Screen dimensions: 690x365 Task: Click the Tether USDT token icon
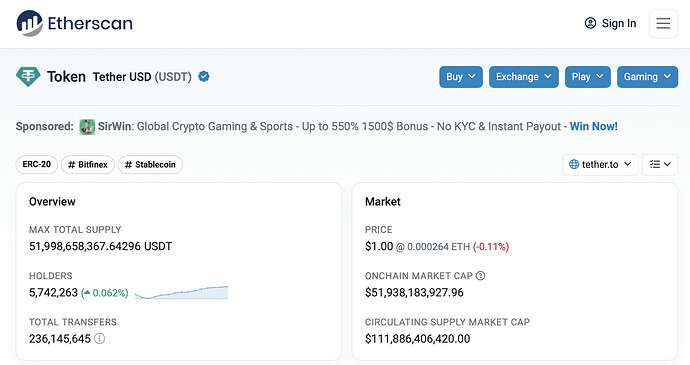pos(28,77)
